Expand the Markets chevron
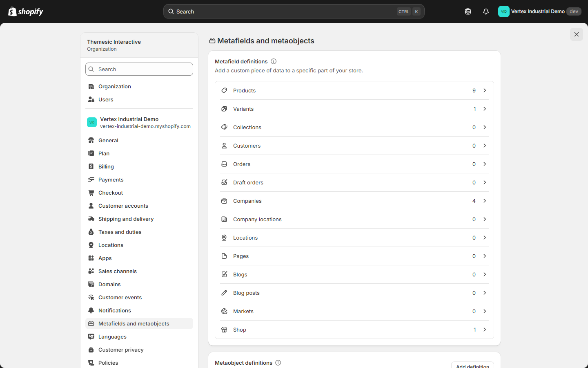The height and width of the screenshot is (368, 588). pos(485,311)
